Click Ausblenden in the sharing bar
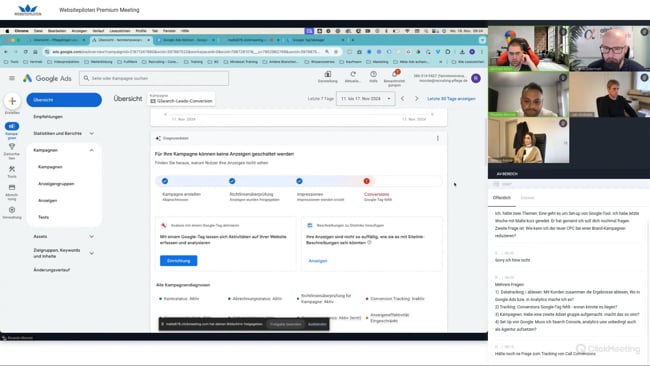 tap(317, 324)
